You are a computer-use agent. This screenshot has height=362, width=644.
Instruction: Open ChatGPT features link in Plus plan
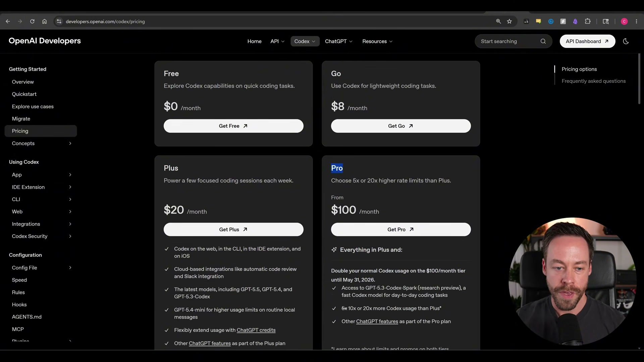[x=210, y=343]
